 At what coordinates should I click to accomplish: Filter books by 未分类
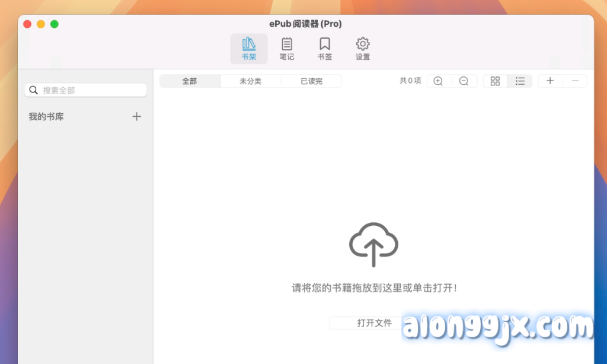click(x=250, y=81)
